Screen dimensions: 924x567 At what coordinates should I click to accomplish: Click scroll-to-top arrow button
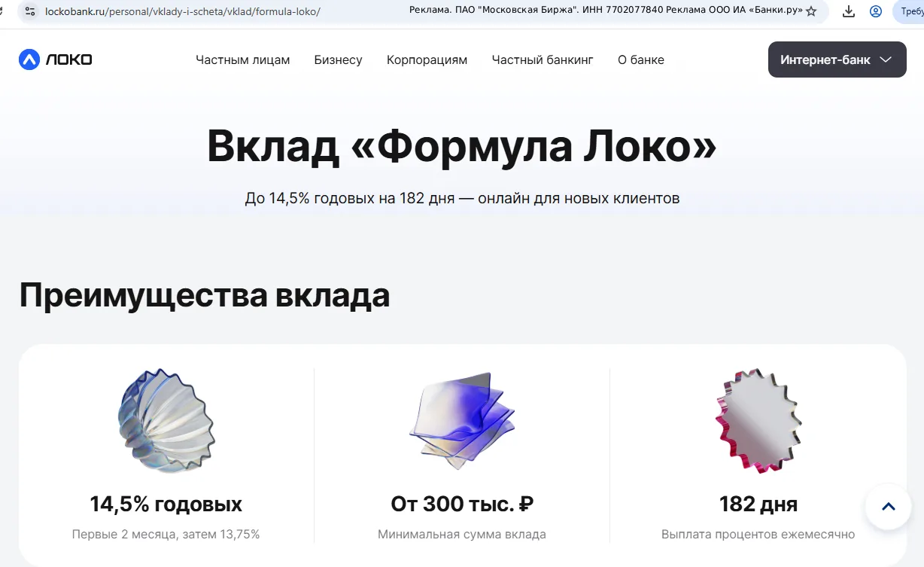[x=889, y=507]
